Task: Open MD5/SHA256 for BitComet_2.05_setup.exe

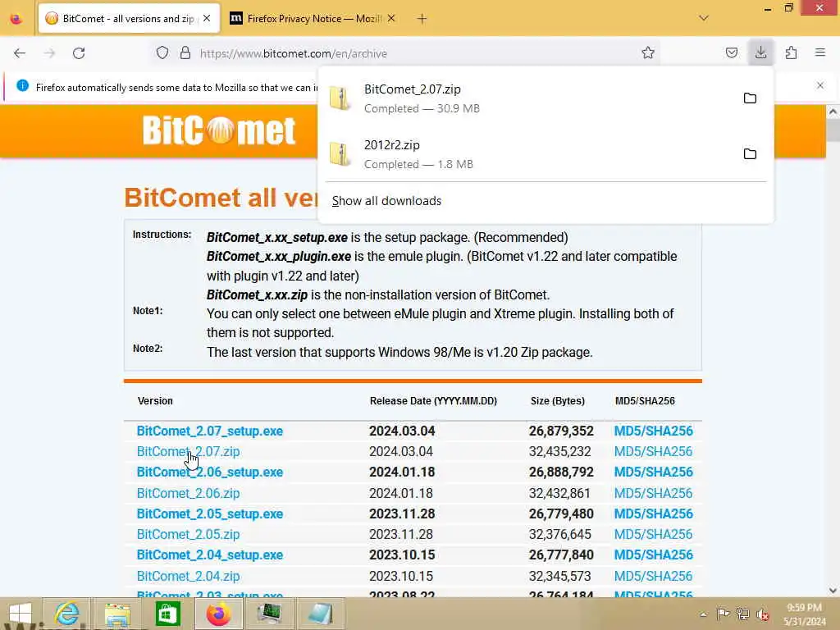Action: click(x=653, y=514)
